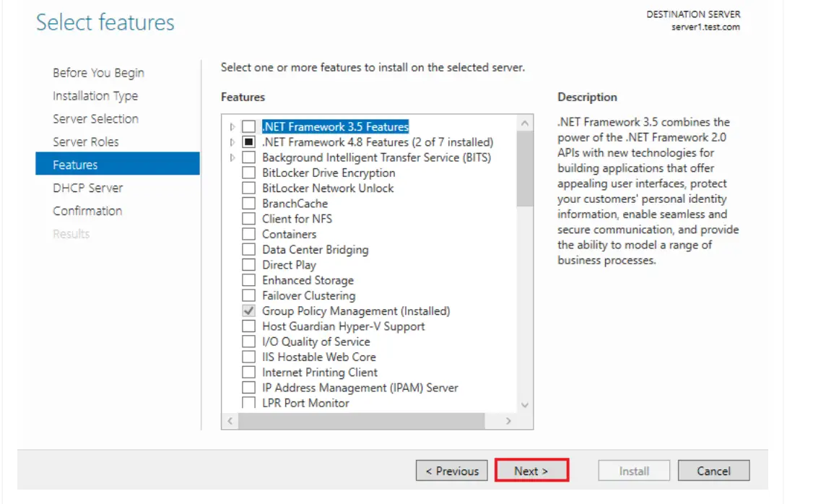Go to Before You Begin step
The width and height of the screenshot is (813, 504).
pyautogui.click(x=98, y=73)
